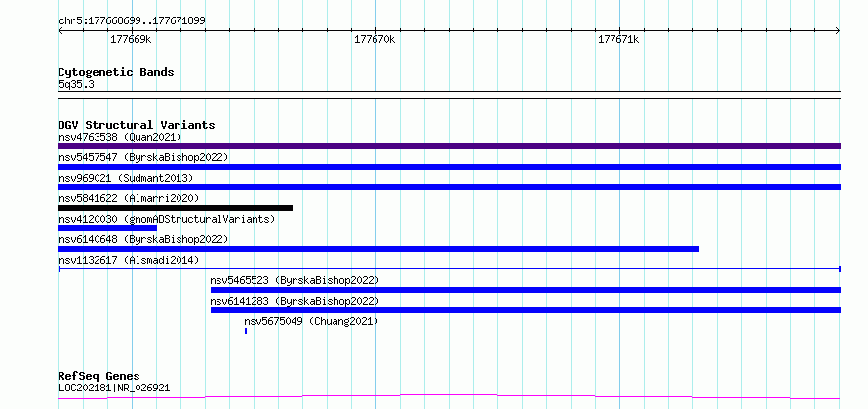Click the blue nsv6140648 variant bar

click(378, 249)
